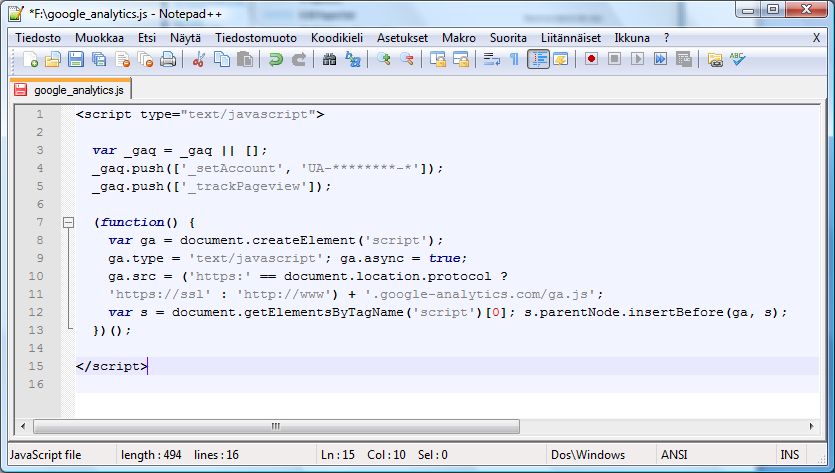
Task: Toggle word wrap toolbar icon
Action: point(492,59)
